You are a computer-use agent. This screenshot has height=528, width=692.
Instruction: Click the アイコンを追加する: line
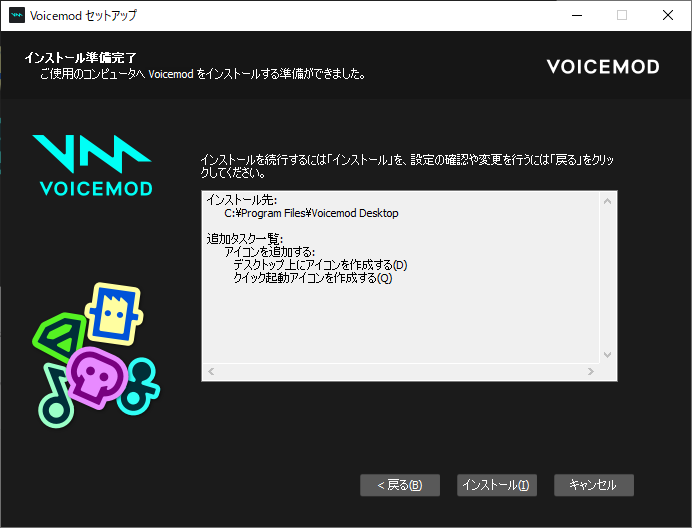point(269,252)
